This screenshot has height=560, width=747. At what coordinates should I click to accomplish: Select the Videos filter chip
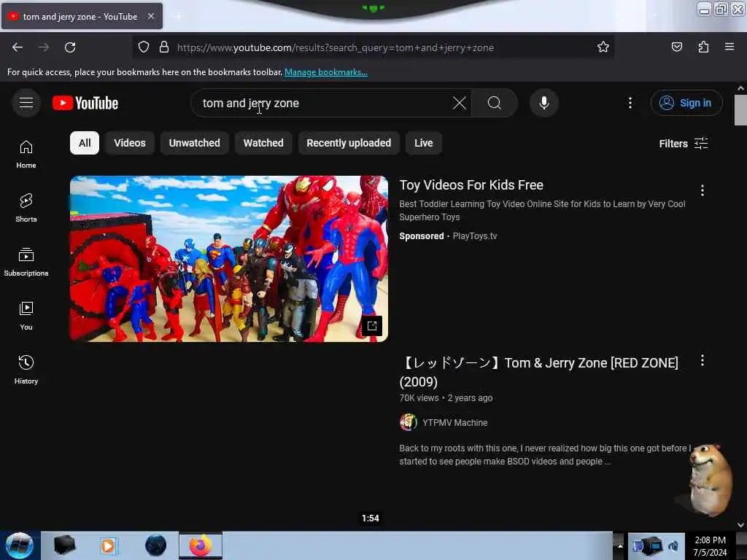click(x=130, y=143)
